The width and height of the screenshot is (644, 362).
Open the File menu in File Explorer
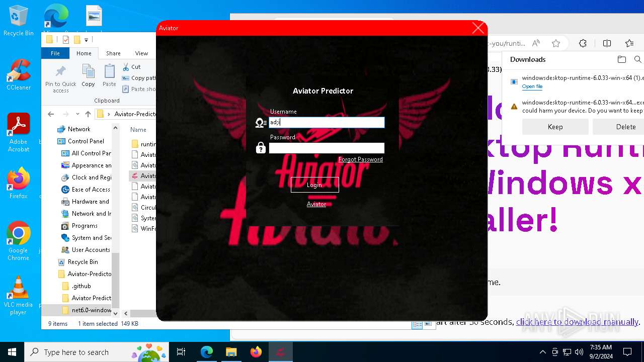point(55,53)
